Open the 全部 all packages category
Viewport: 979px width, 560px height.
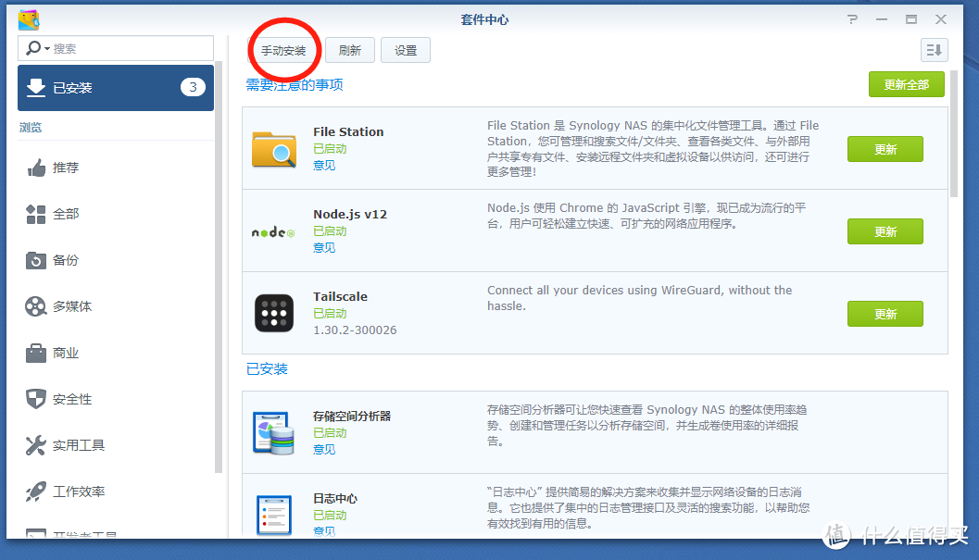click(116, 214)
